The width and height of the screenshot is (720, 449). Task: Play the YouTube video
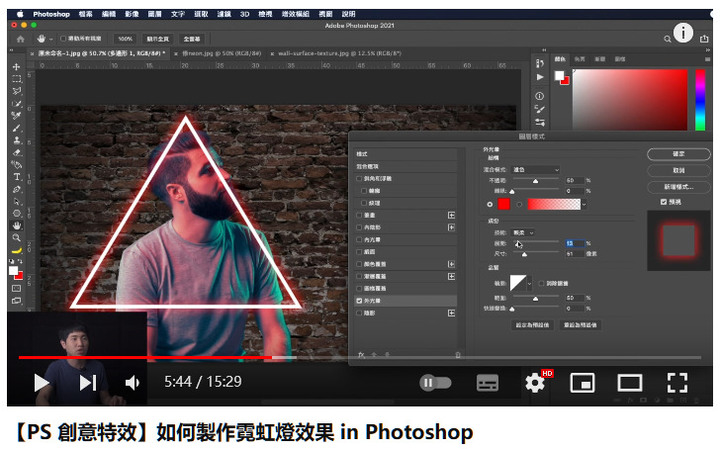(41, 382)
